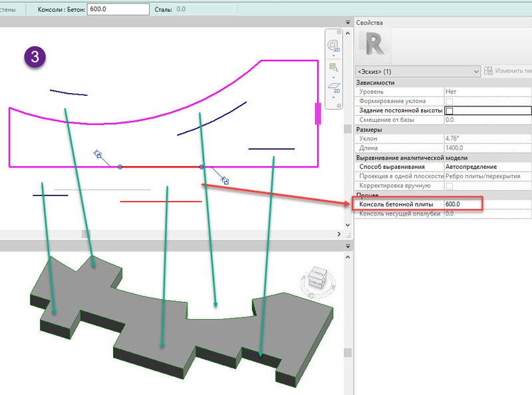Select the Автоопределение alignment method value
This screenshot has width=532, height=395.
(x=487, y=166)
